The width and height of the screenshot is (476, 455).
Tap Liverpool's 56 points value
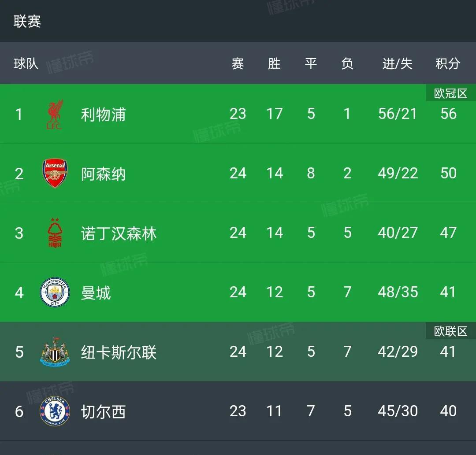(x=448, y=114)
